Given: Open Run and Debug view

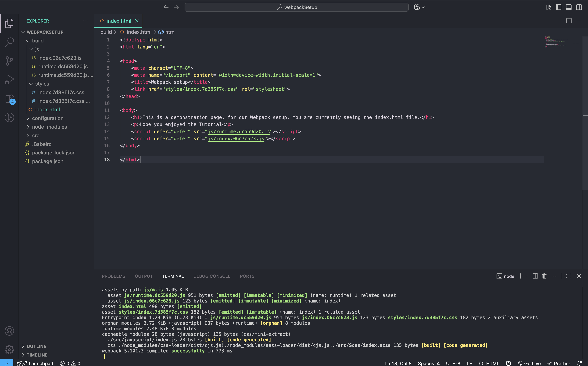Looking at the screenshot, I should (9, 80).
